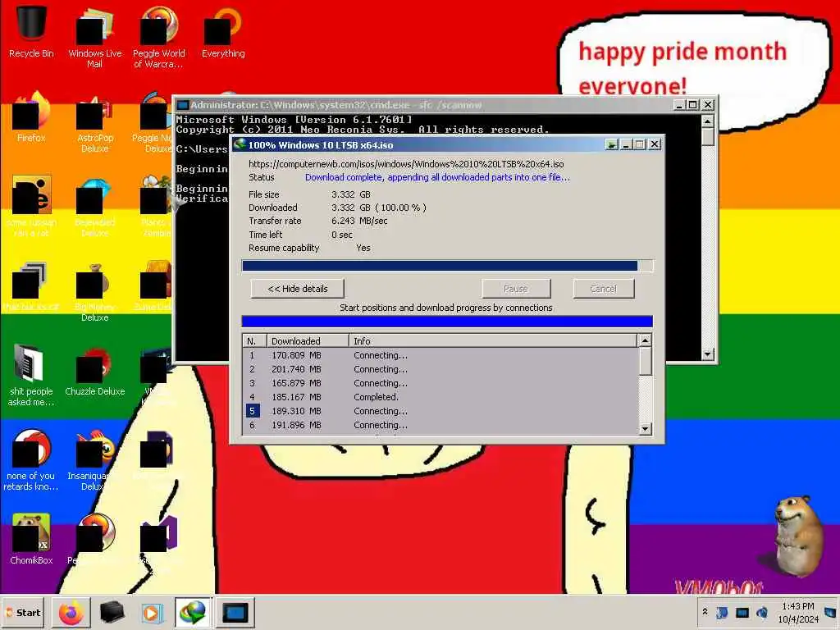Image resolution: width=840 pixels, height=630 pixels.
Task: Click the black folder taskbar icon
Action: tap(112, 612)
